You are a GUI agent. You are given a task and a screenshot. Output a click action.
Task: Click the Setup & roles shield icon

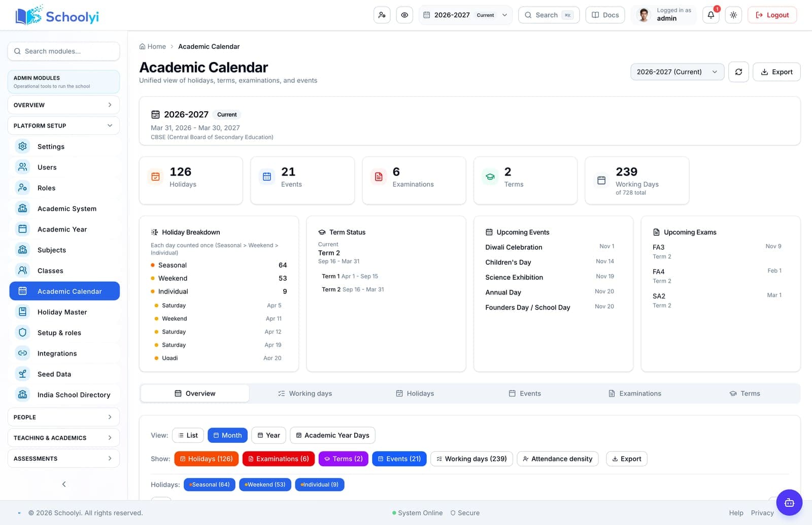(x=22, y=333)
